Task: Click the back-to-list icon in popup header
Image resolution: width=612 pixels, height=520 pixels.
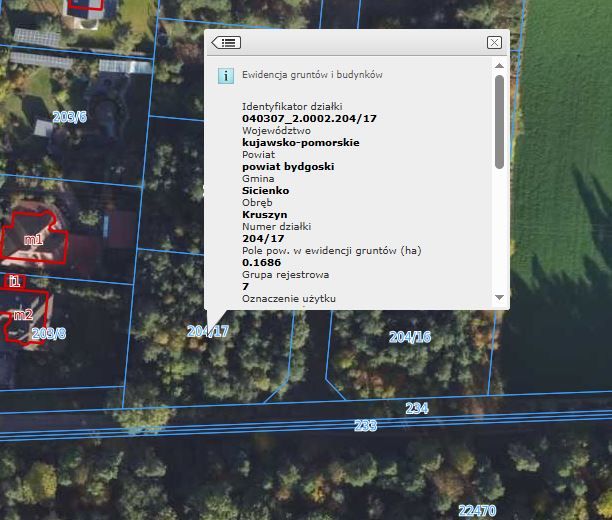Action: (x=226, y=42)
